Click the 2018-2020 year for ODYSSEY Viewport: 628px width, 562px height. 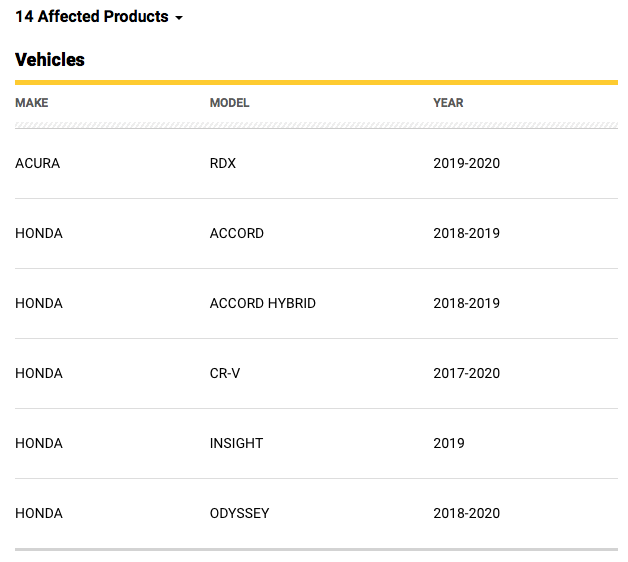(466, 513)
